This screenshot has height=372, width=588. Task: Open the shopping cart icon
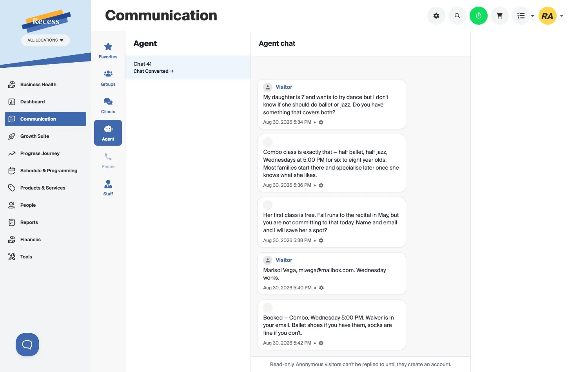(499, 16)
